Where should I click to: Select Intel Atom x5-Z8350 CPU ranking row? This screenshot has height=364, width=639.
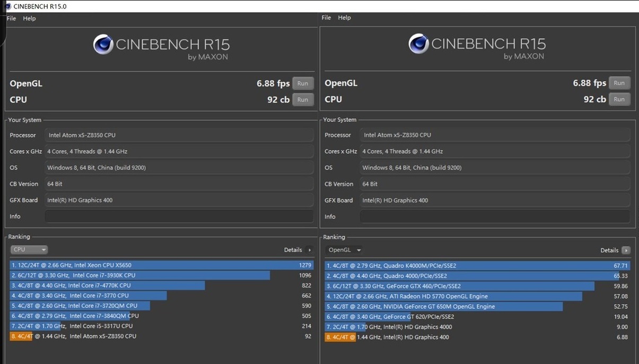pos(162,336)
